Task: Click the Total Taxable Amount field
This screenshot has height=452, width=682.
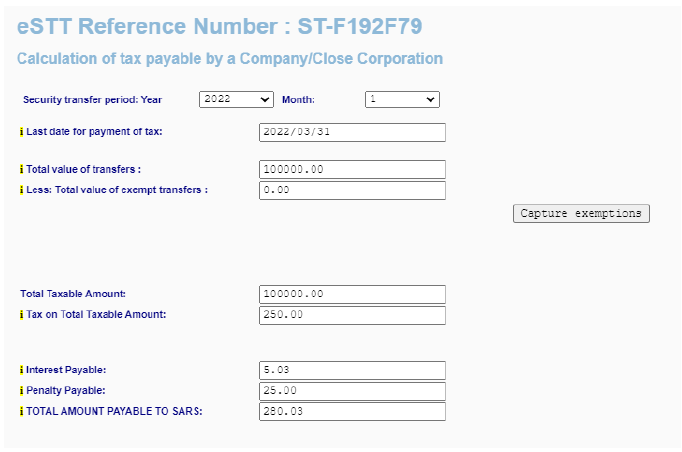Action: [x=352, y=295]
